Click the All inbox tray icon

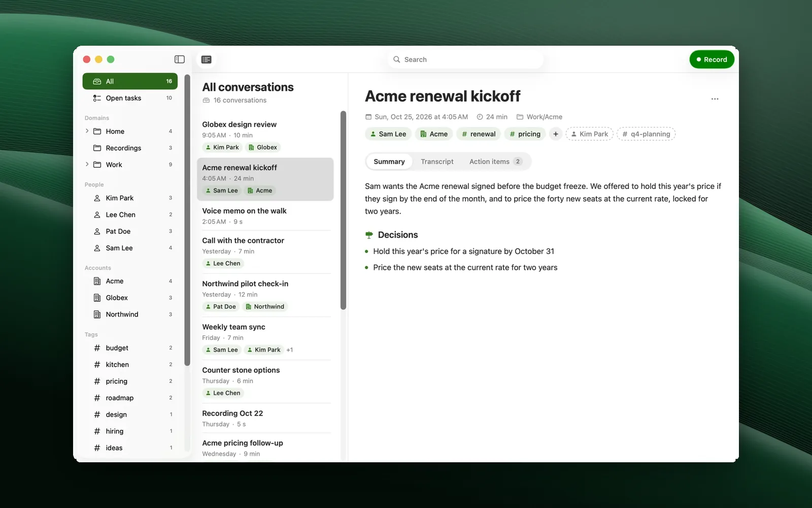coord(97,81)
